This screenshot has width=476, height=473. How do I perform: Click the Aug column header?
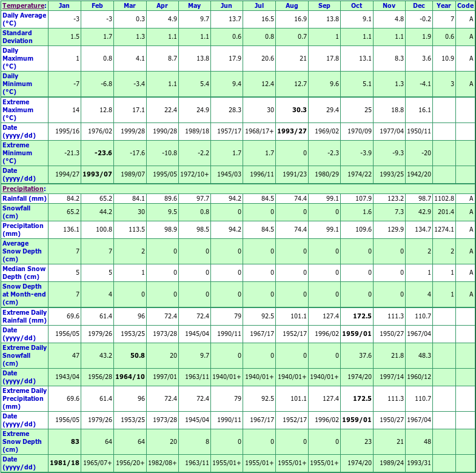click(x=292, y=5)
